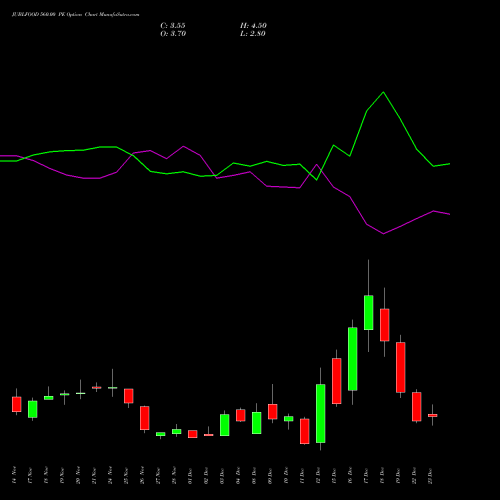Select the green candle on 03 Dec
Viewport: 500px width, 500px height.
click(x=224, y=425)
